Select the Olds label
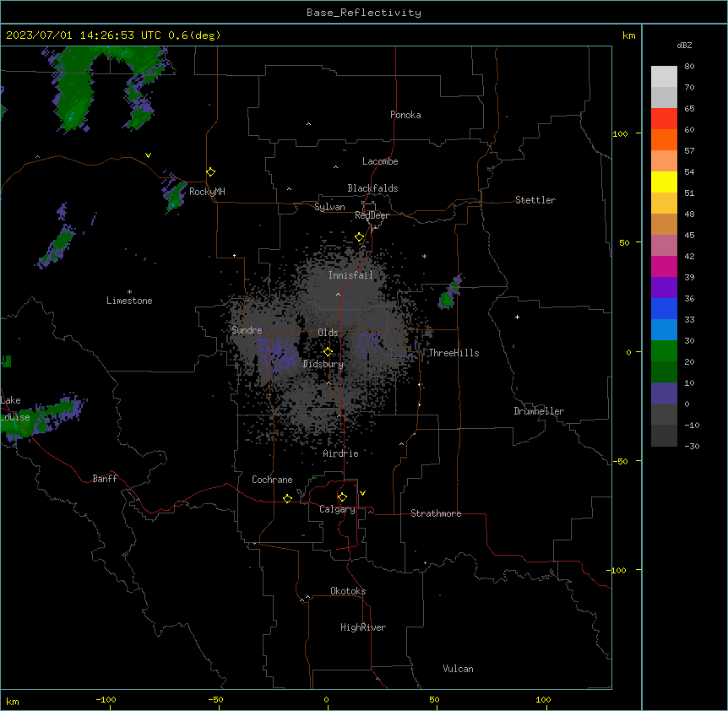Viewport: 728px width, 711px height. [328, 333]
